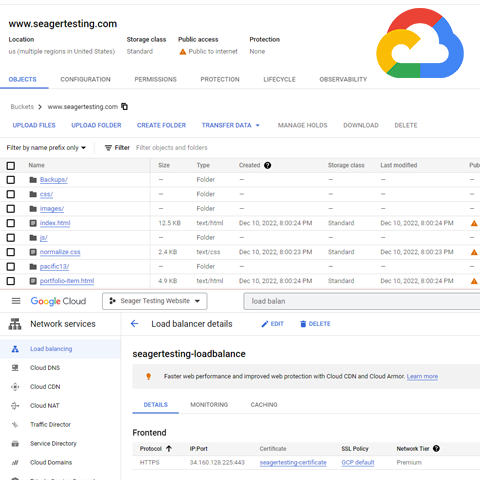Tick the Backups/ folder checkbox
480x480 pixels.
click(11, 180)
